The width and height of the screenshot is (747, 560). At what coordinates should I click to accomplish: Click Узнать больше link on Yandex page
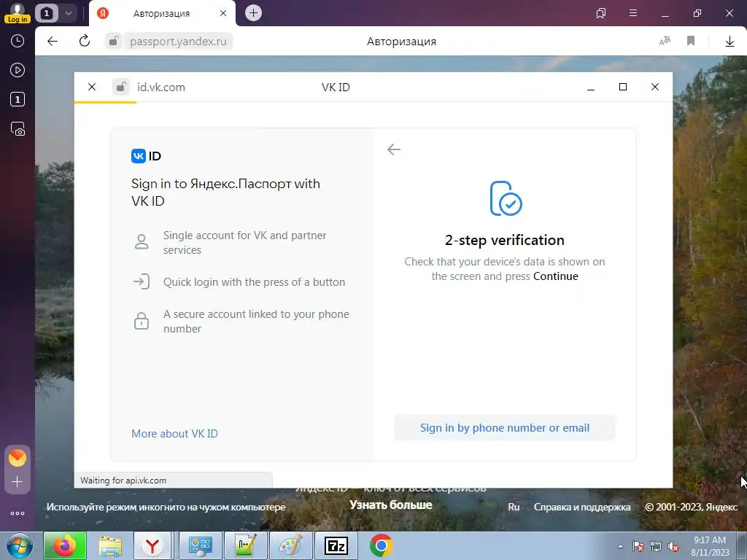391,505
